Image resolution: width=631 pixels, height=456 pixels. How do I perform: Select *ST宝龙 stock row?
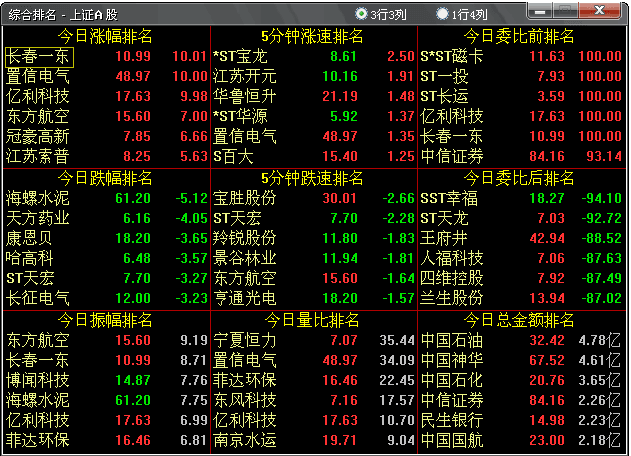[x=313, y=56]
